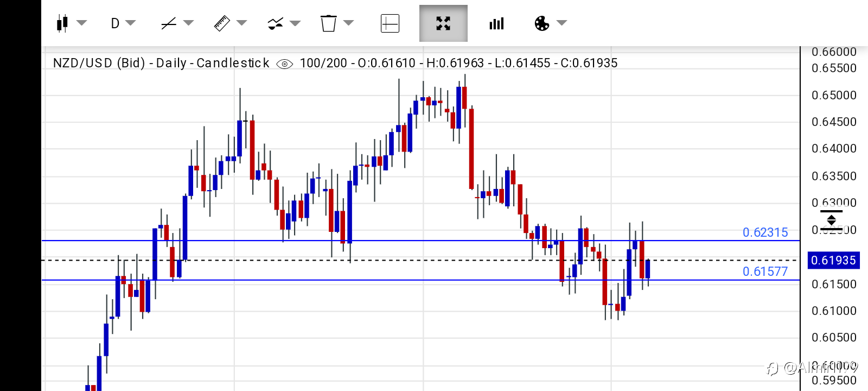
Task: Expand the delete options dropdown arrow
Action: click(x=349, y=23)
